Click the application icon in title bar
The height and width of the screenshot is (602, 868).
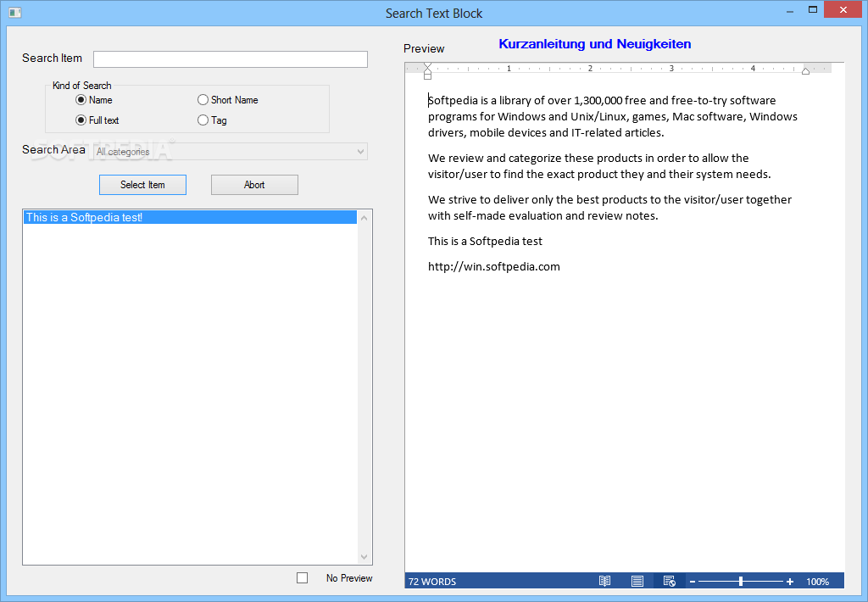point(15,12)
